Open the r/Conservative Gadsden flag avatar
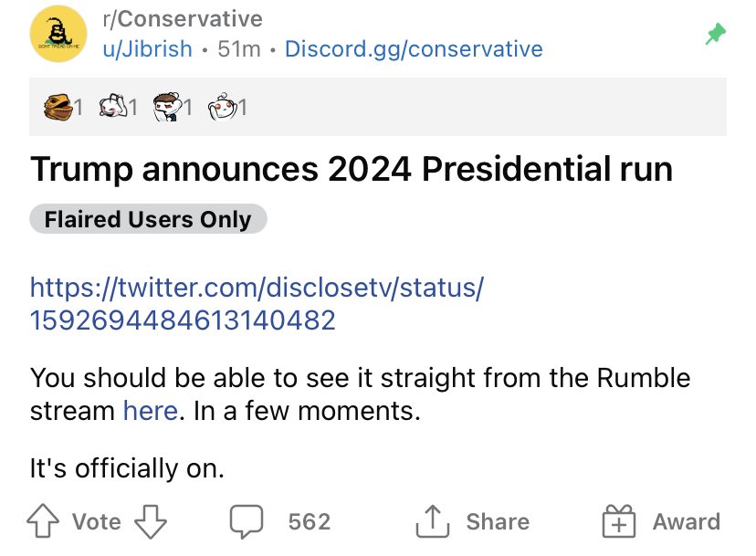 pyautogui.click(x=58, y=34)
